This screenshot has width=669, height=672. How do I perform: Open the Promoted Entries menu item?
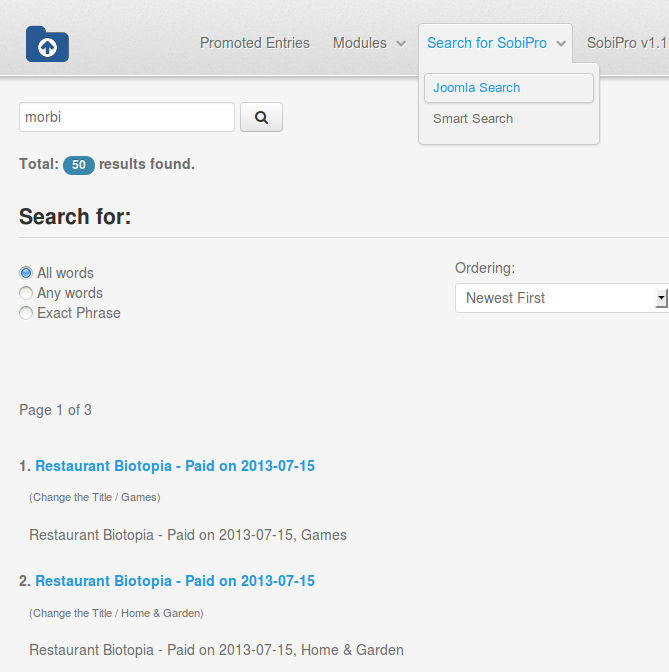pyautogui.click(x=255, y=43)
